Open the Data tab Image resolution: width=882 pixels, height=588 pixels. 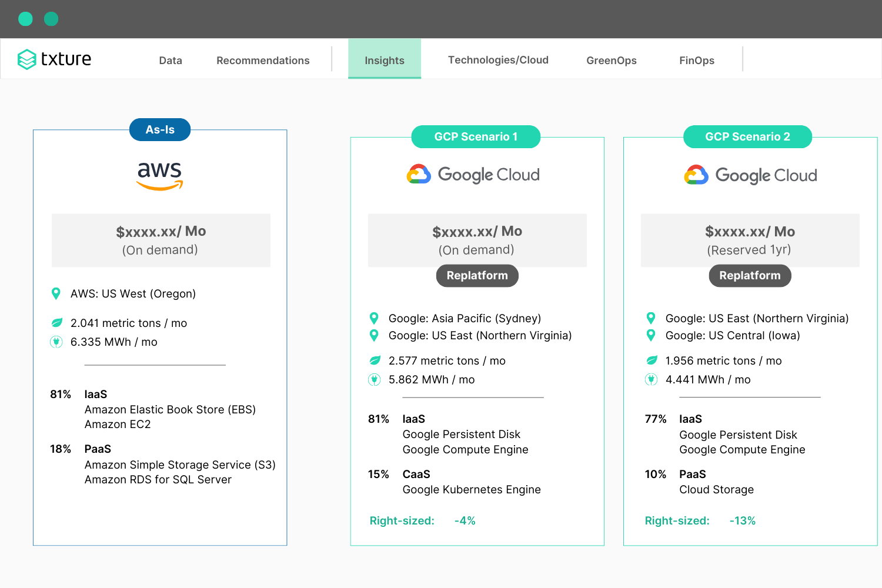coord(171,61)
